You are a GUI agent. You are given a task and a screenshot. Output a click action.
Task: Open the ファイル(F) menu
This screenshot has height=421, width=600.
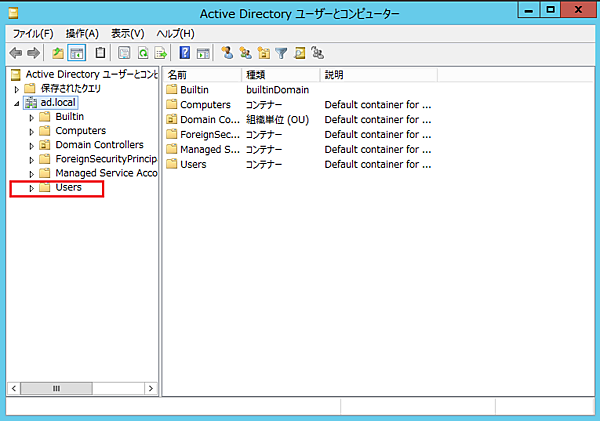click(33, 34)
